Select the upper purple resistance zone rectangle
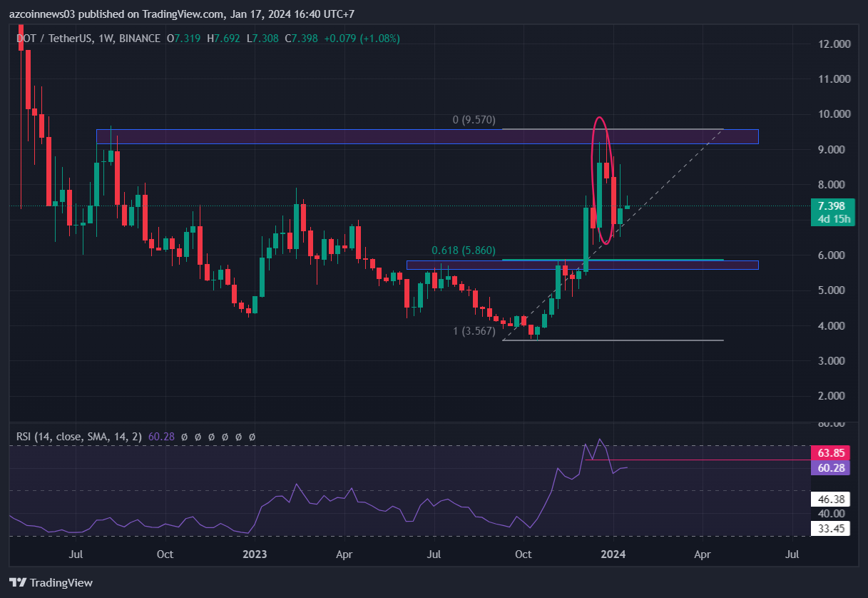868x598 pixels. (427, 136)
